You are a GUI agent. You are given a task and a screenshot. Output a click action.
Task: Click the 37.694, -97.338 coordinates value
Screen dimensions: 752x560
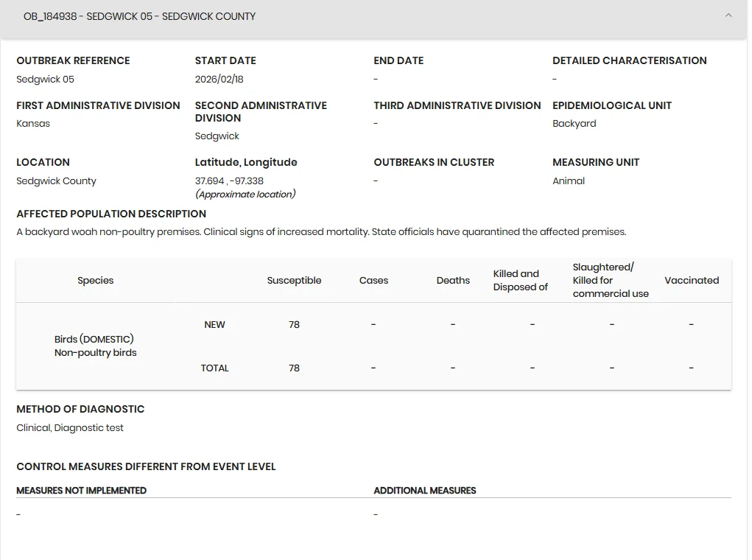[x=229, y=181]
